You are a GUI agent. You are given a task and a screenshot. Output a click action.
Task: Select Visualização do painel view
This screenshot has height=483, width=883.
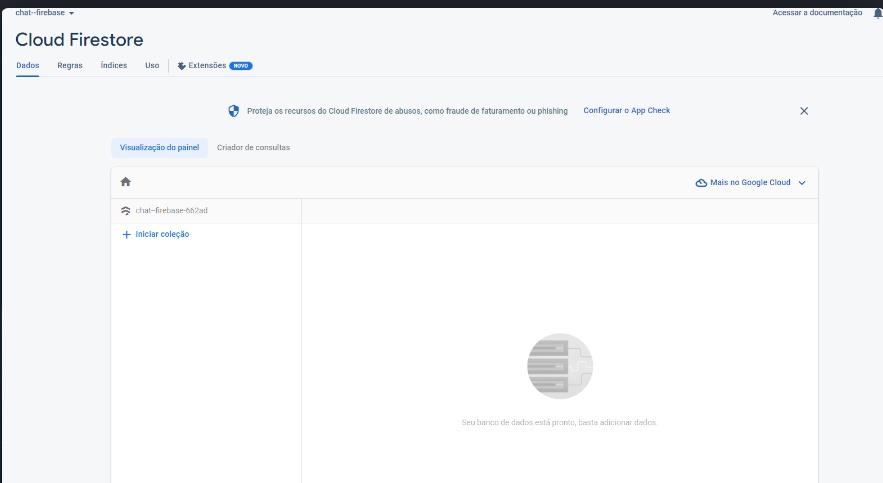(159, 147)
